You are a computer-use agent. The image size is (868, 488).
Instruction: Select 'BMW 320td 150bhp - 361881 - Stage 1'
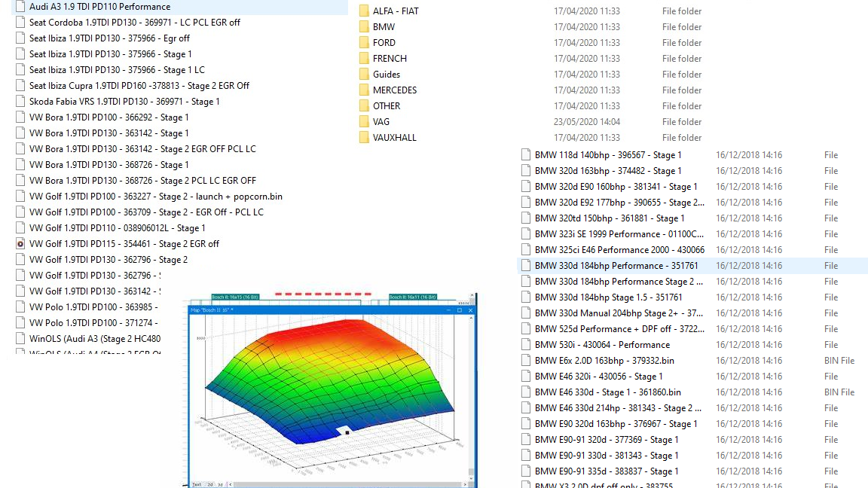pyautogui.click(x=610, y=218)
